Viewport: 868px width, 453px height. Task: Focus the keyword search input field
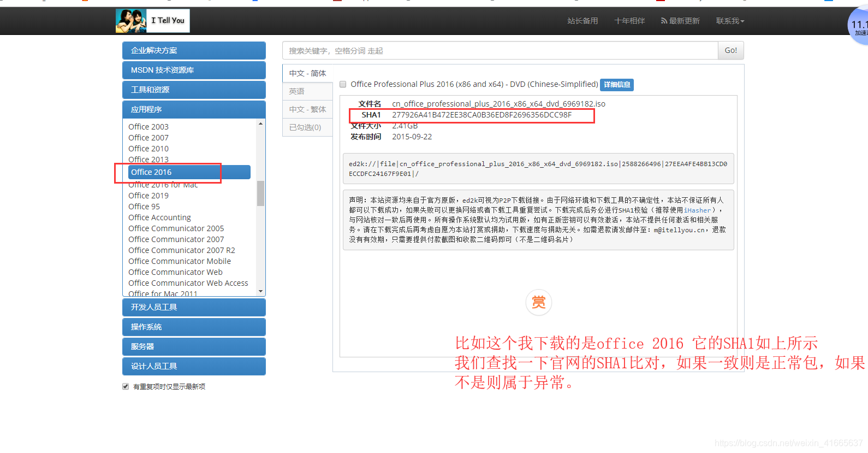coord(500,50)
